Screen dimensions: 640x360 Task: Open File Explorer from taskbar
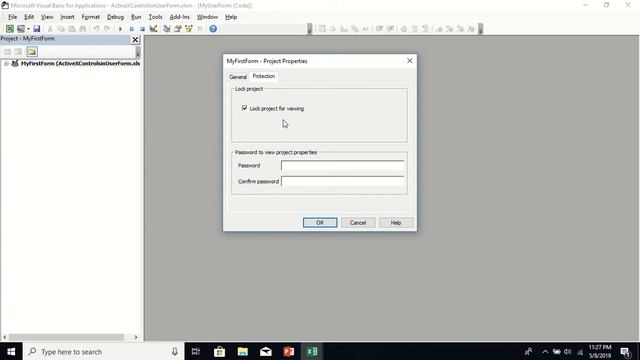tap(243, 351)
